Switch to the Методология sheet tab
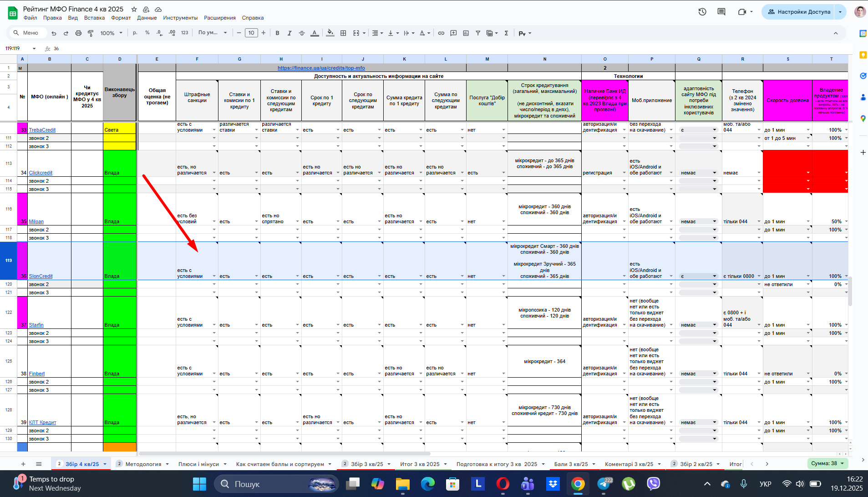The image size is (868, 497). click(x=143, y=464)
